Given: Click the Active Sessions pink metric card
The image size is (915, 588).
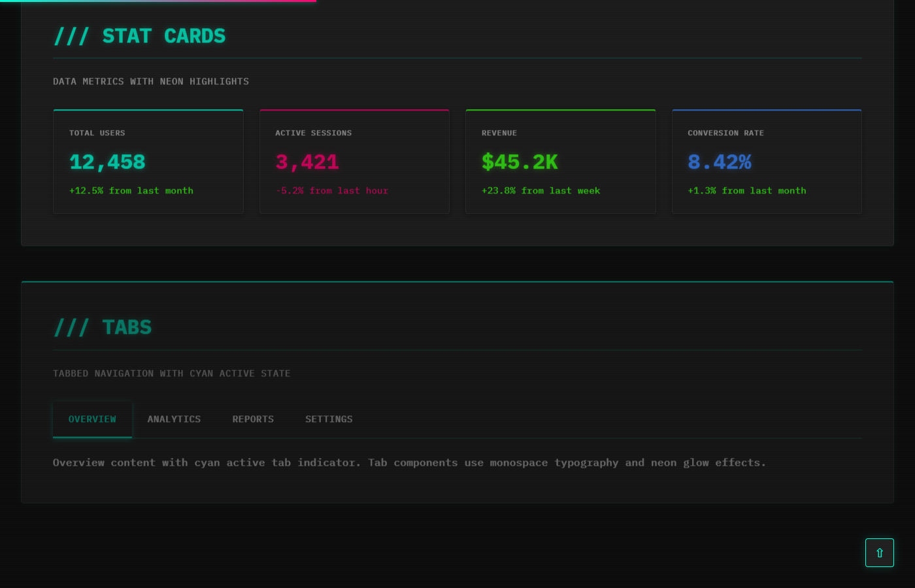Looking at the screenshot, I should 354,161.
